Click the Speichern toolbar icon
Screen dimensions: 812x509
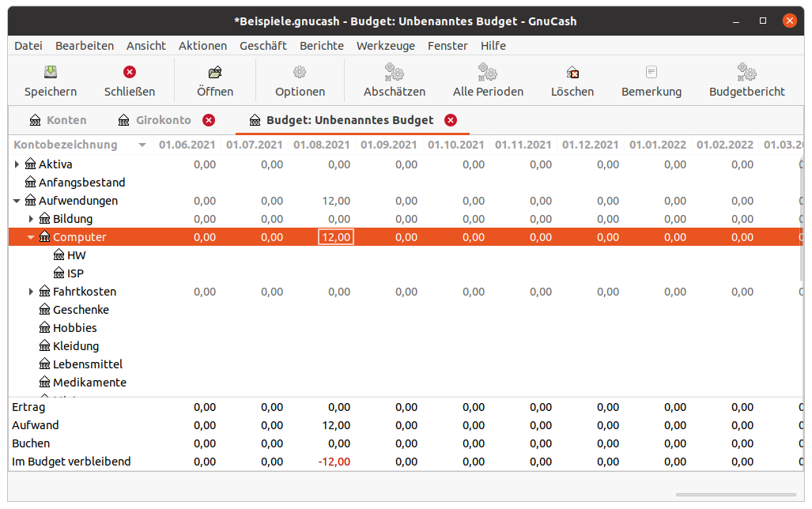tap(51, 73)
